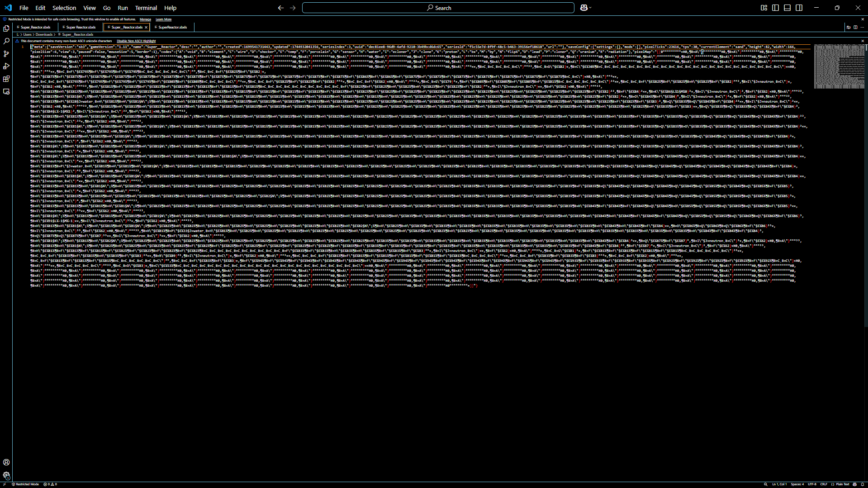The width and height of the screenshot is (868, 488).
Task: Open the indentation selector Spaces: 4
Action: point(797,484)
